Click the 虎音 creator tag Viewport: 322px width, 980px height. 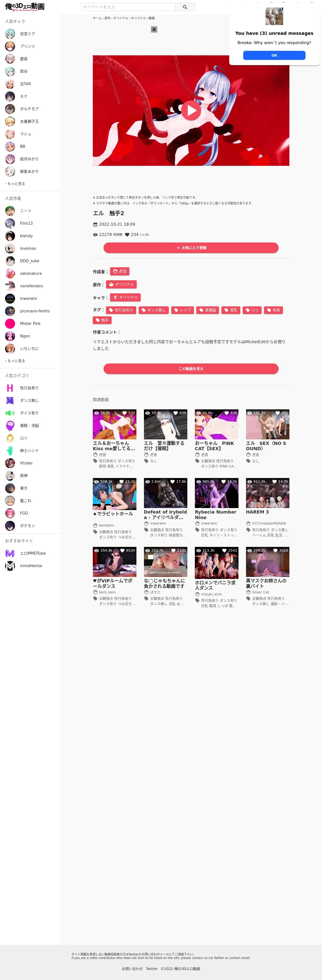coord(120,272)
